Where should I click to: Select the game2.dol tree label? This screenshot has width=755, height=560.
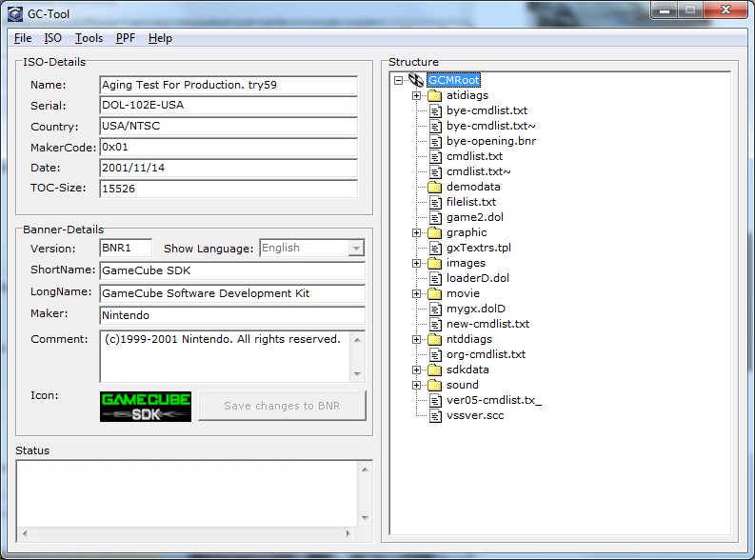[x=475, y=218]
